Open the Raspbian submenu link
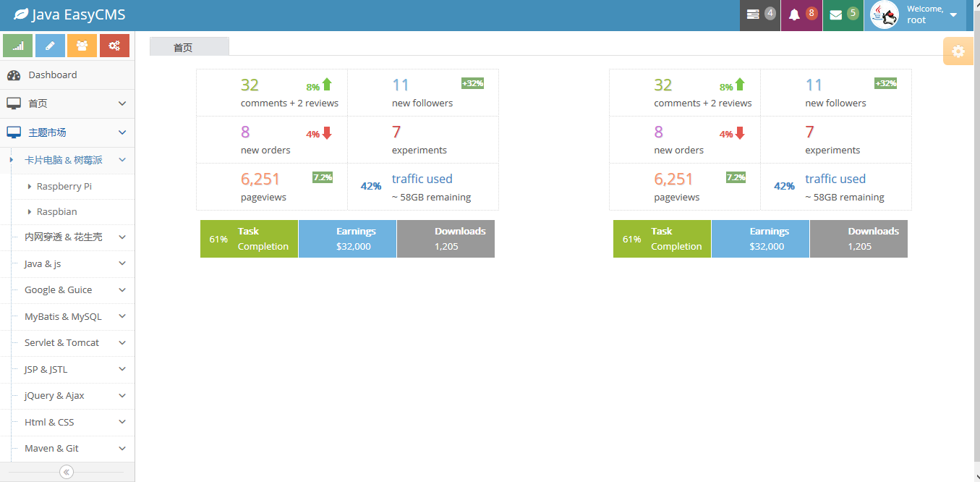Screen dimensions: 980x482 (x=56, y=211)
